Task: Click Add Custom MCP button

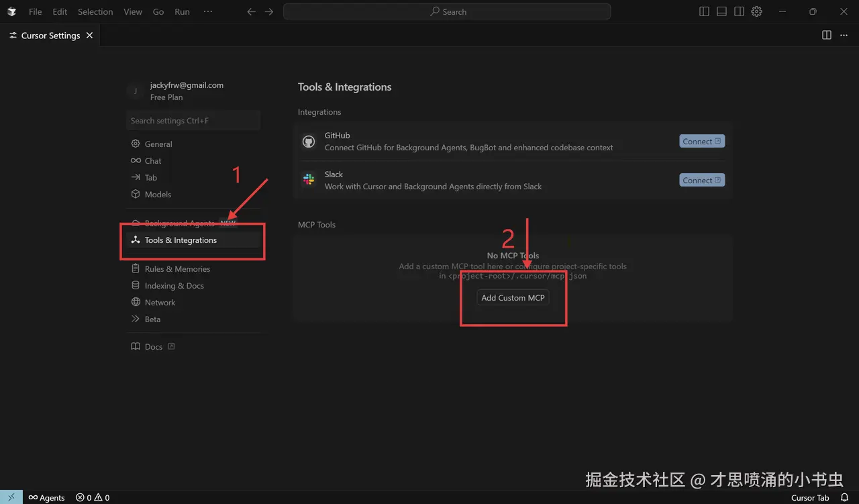Action: click(x=513, y=298)
